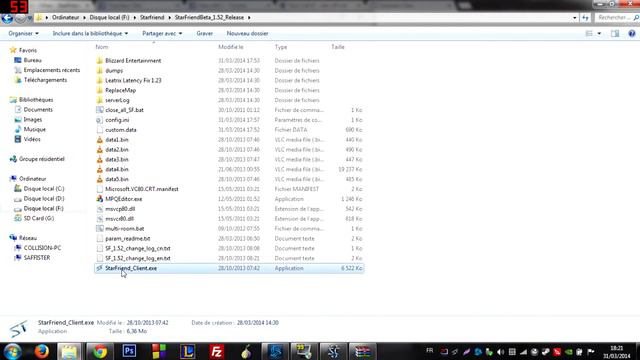The image size is (640, 360).
Task: Click the MPQEditor.exe file icon
Action: tap(100, 199)
